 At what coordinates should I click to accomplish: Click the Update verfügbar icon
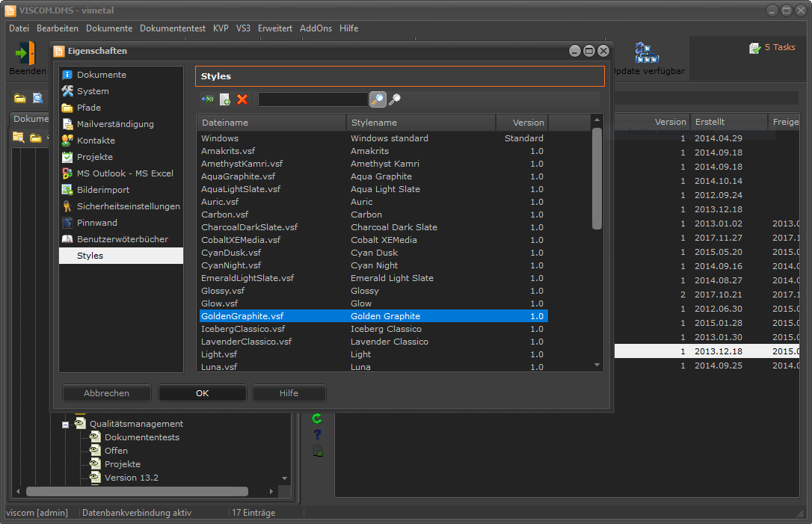pyautogui.click(x=647, y=53)
